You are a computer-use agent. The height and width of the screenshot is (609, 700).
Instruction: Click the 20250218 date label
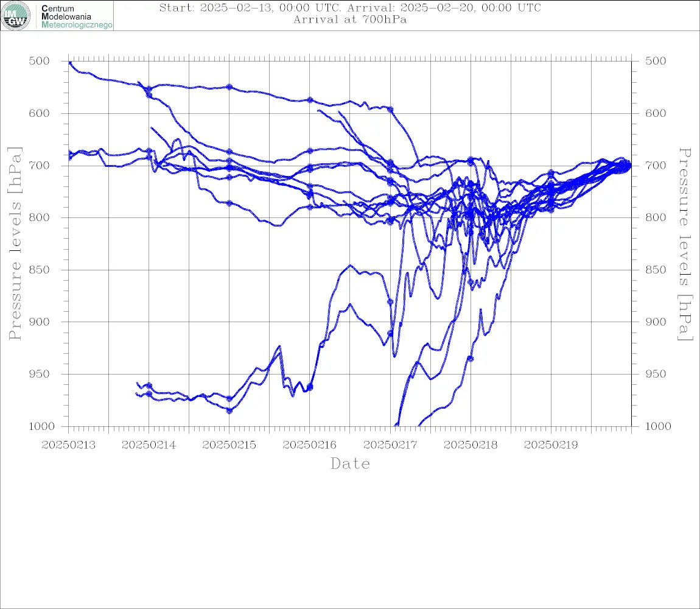coord(471,445)
